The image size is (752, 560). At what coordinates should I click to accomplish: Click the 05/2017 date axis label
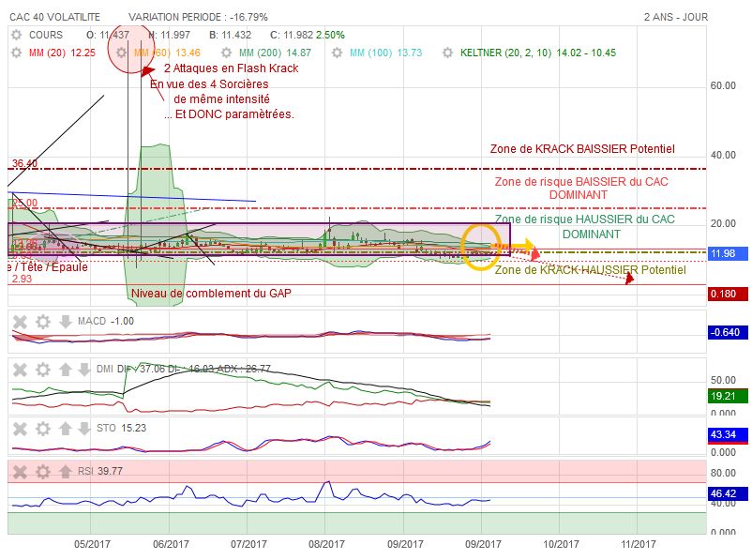coord(92,544)
